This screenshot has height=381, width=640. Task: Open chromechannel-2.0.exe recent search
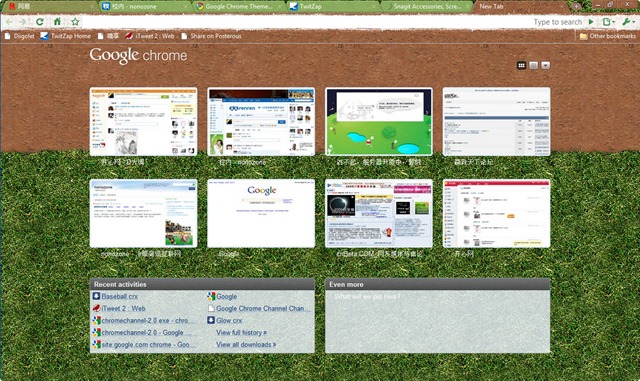[148, 320]
